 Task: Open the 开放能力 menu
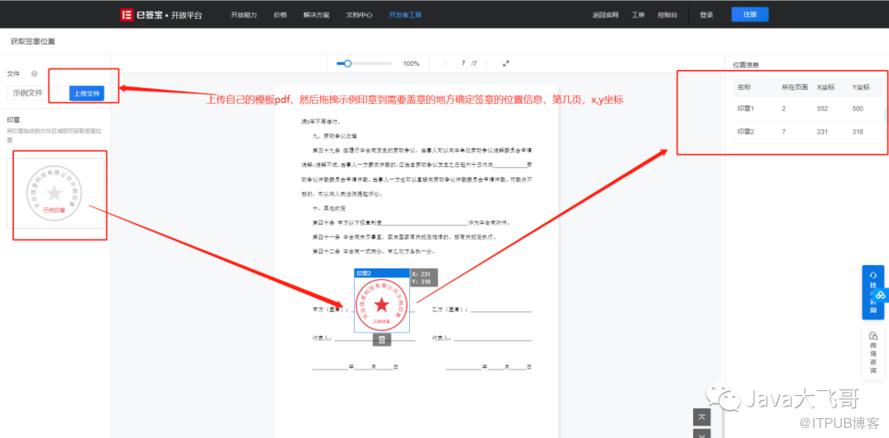(244, 16)
